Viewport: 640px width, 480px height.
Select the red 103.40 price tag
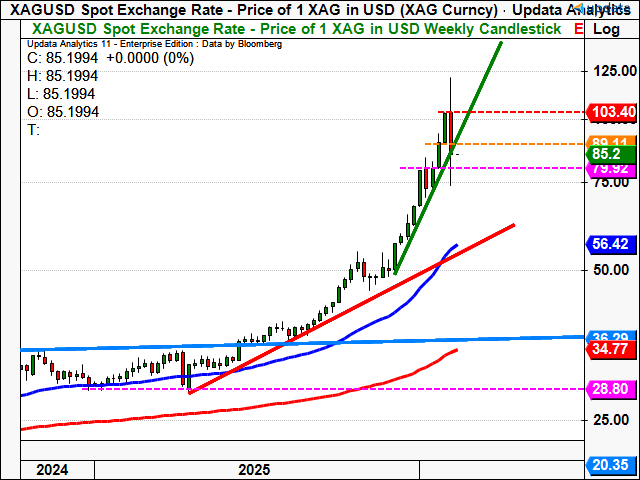(608, 112)
